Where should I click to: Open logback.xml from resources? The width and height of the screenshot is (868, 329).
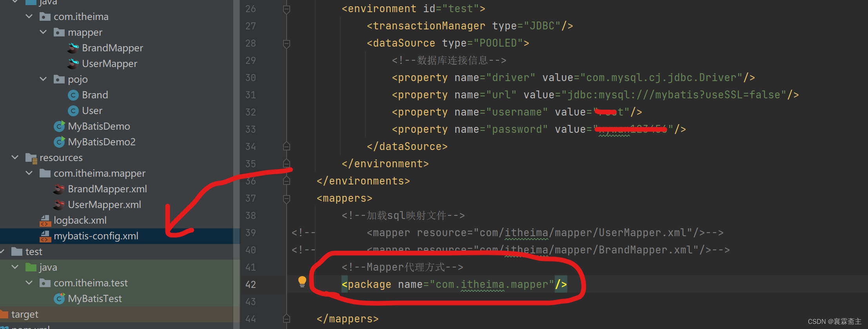tap(80, 221)
